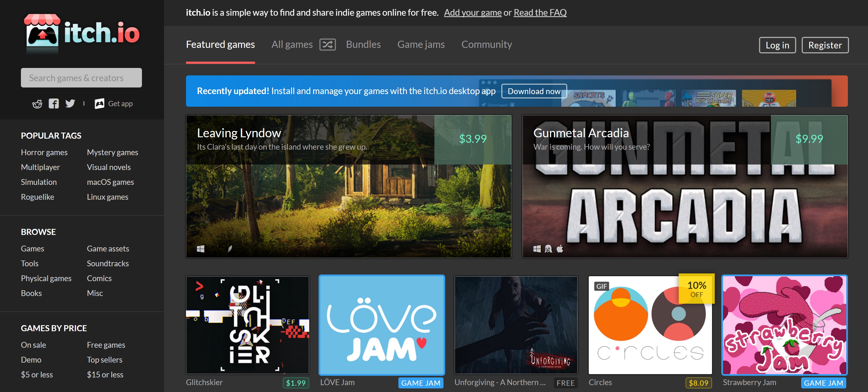Browse Game assets category
This screenshot has width=868, height=392.
pyautogui.click(x=108, y=249)
